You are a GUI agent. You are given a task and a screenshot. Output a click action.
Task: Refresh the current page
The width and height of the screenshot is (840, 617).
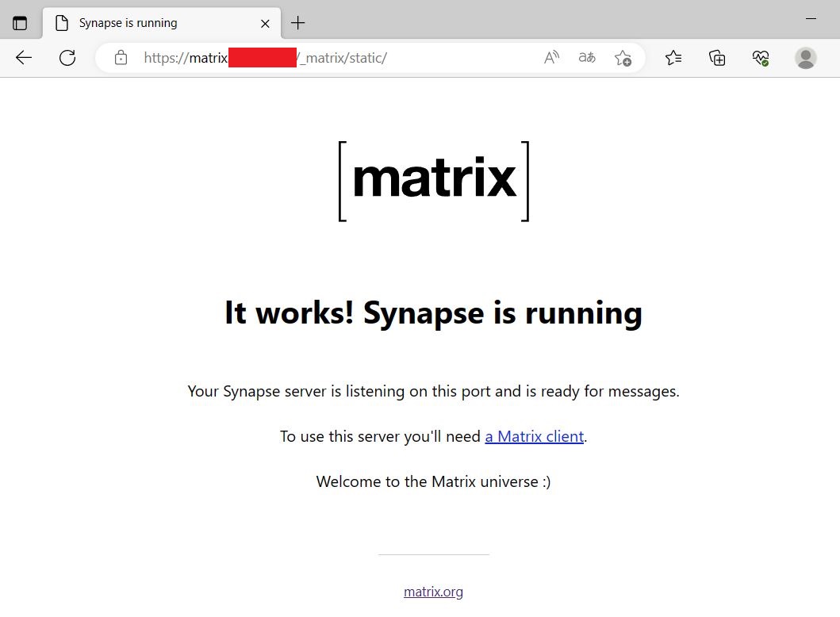pos(67,57)
